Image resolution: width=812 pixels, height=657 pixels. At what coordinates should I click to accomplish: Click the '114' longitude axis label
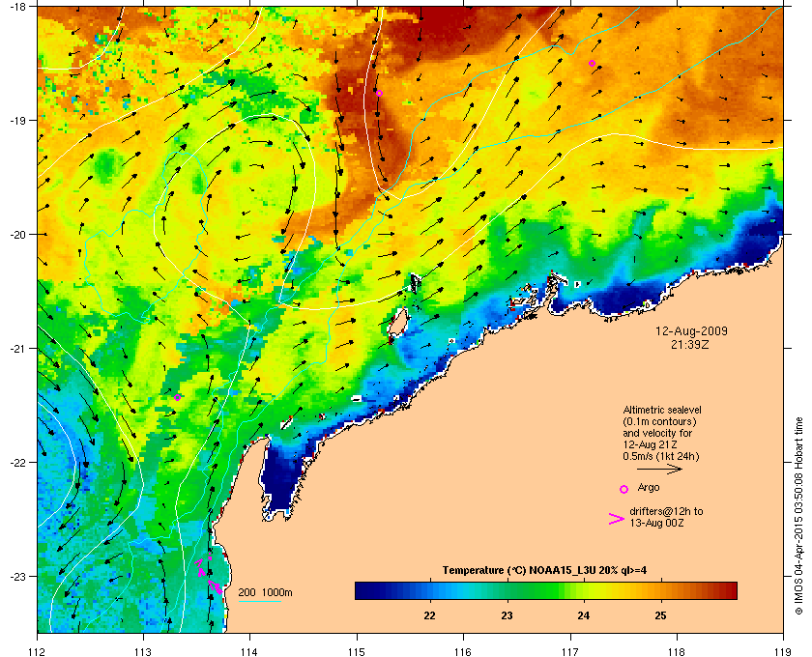pyautogui.click(x=249, y=651)
